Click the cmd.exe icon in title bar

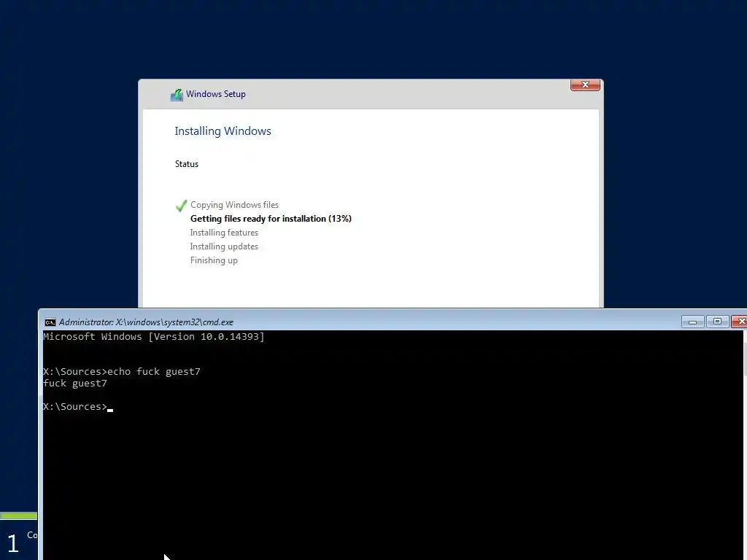[50, 322]
